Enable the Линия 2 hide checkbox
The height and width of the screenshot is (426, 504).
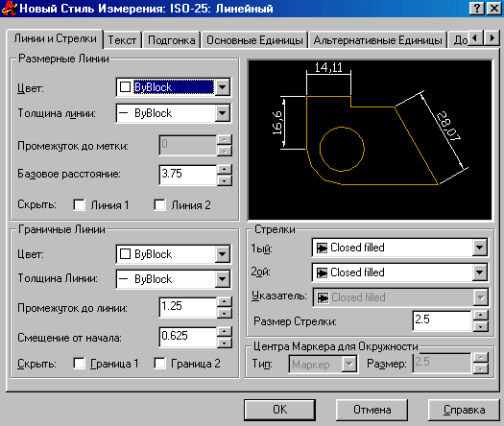click(159, 204)
